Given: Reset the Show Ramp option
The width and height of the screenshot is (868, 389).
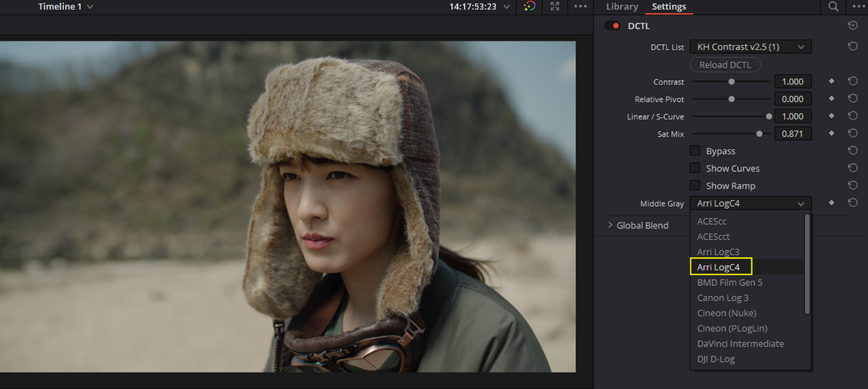Looking at the screenshot, I should 852,185.
